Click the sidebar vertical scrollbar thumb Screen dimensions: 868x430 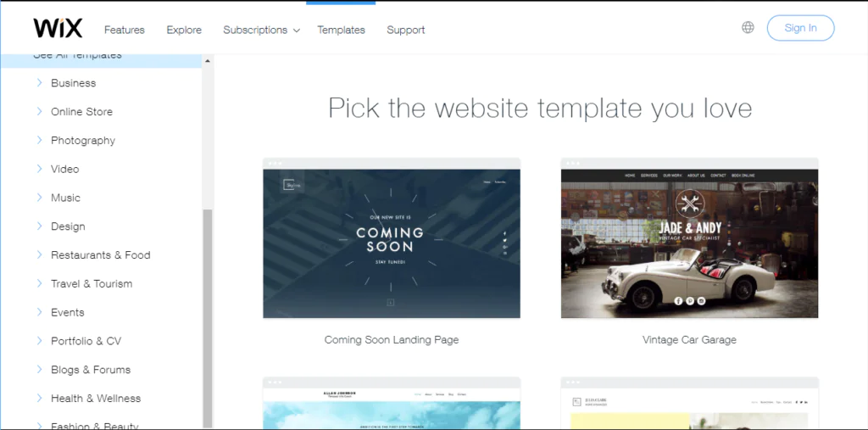(208, 317)
